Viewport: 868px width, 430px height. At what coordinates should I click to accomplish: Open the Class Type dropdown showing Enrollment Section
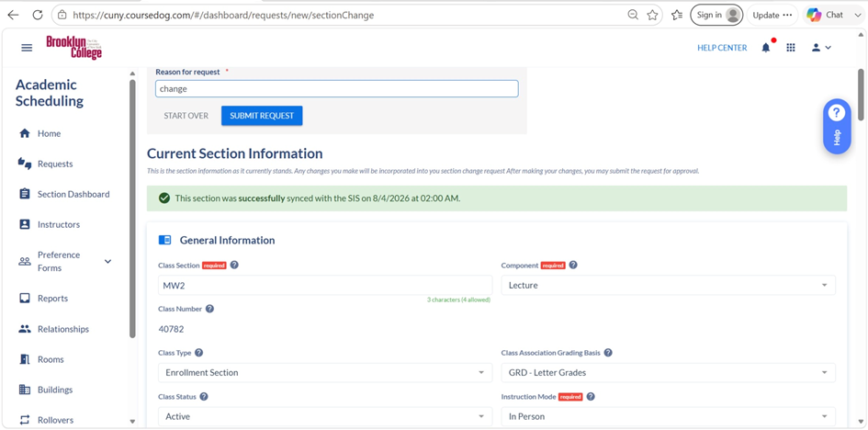coord(325,372)
